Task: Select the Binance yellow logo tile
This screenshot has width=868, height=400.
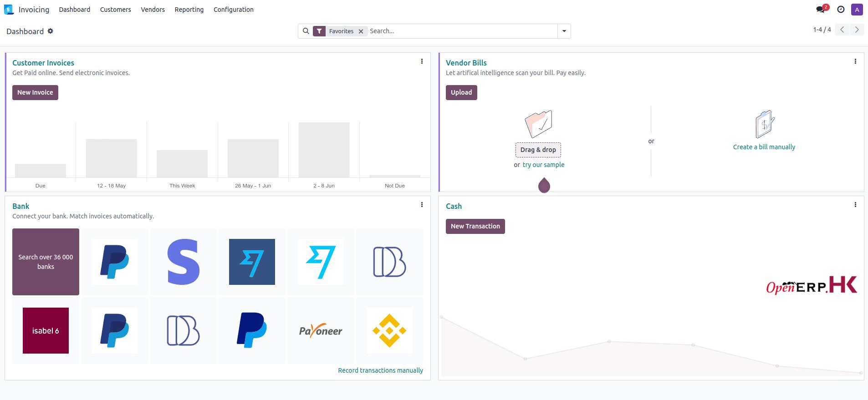Action: point(389,331)
